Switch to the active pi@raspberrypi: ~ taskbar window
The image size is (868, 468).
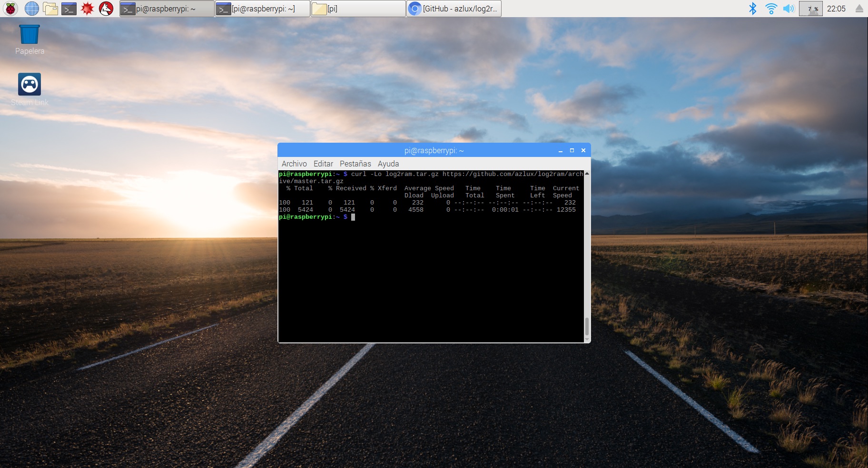(167, 9)
